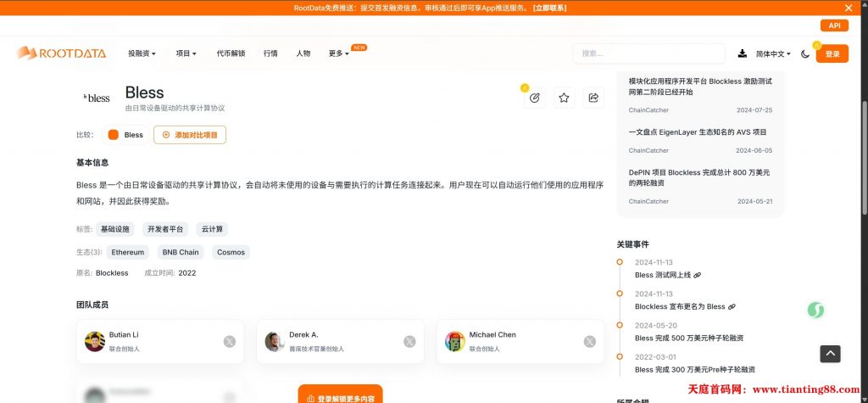Select the Bless comparison chip
The width and height of the screenshot is (868, 403).
click(x=125, y=135)
